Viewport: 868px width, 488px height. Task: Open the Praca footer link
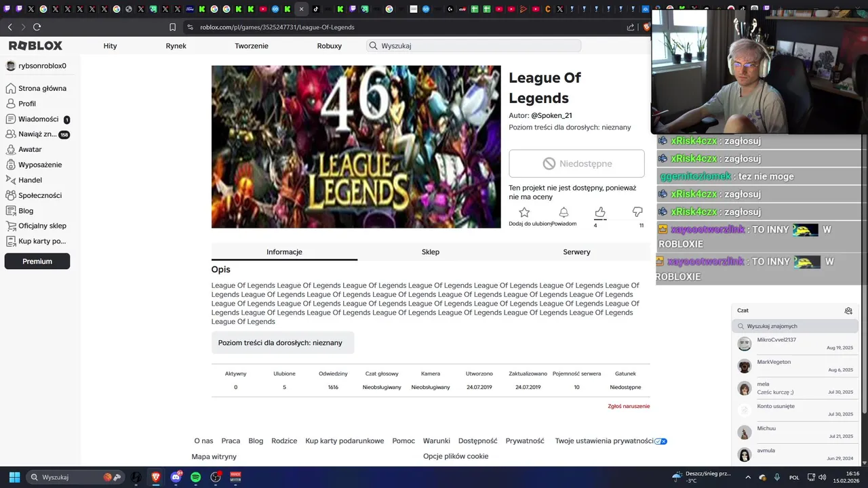[231, 441]
